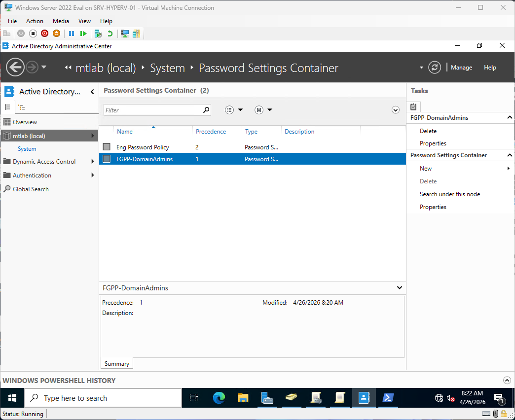Image resolution: width=515 pixels, height=420 pixels.
Task: Select the FGPP-DomainAdmins row
Action: click(x=252, y=159)
